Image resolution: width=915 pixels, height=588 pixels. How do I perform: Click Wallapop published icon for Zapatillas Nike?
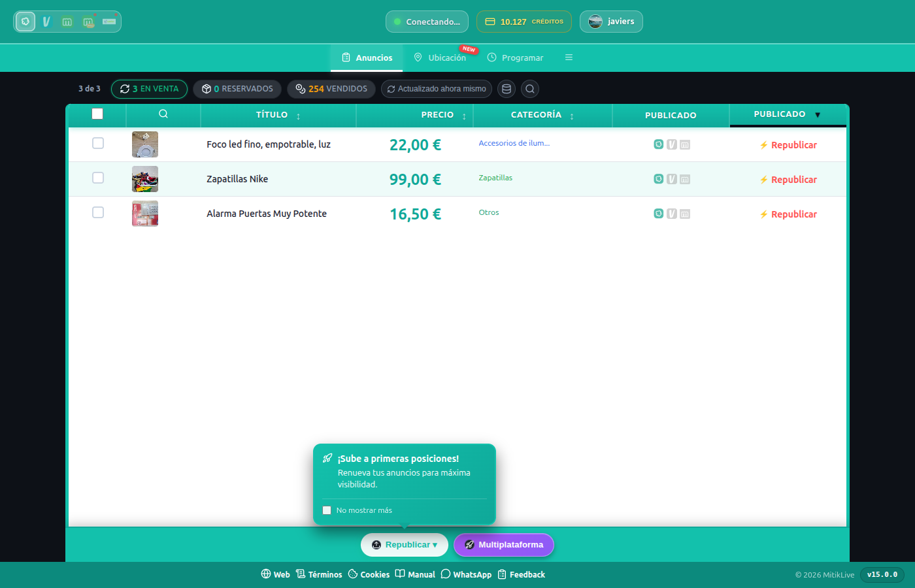coord(659,179)
